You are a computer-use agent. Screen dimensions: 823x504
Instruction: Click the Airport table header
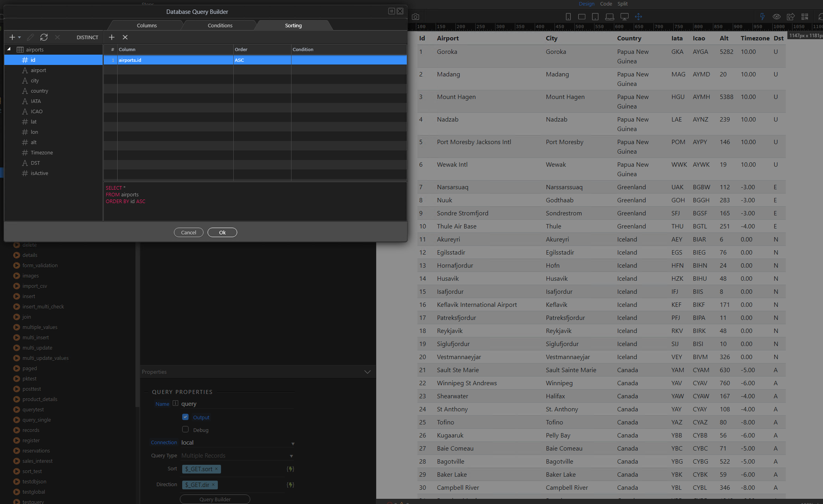[448, 38]
